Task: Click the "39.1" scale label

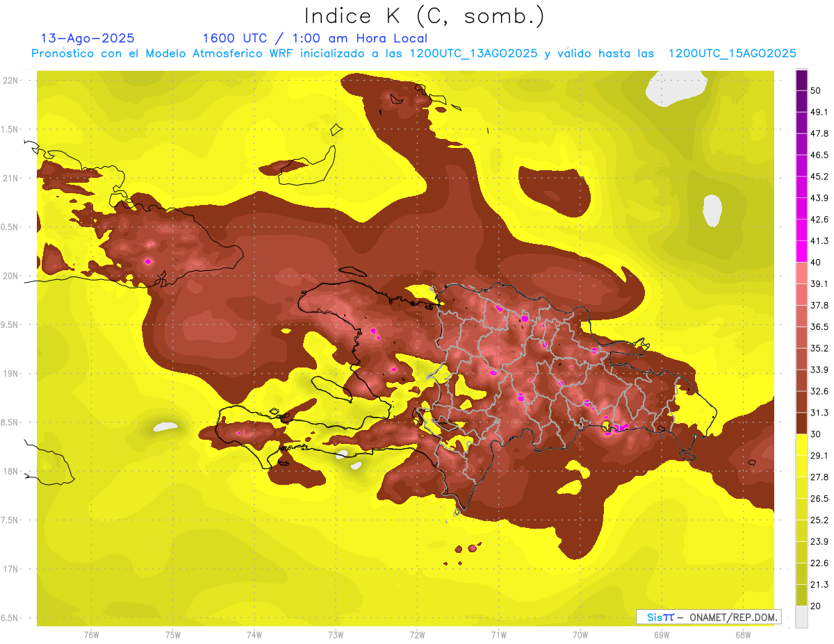Action: coord(819,284)
